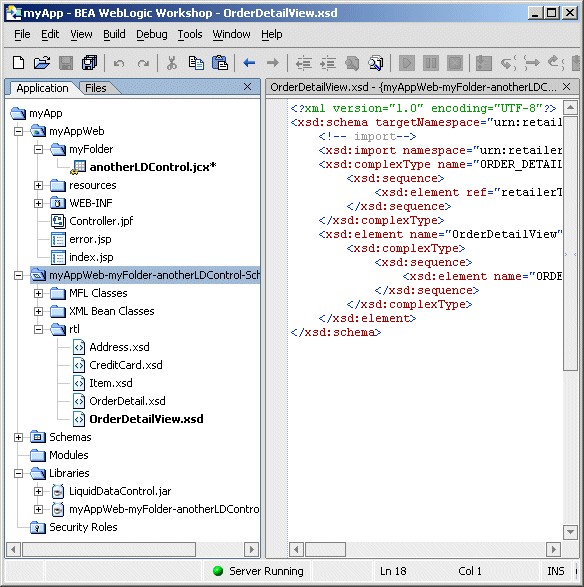
Task: Close the Application panel
Action: [x=247, y=87]
